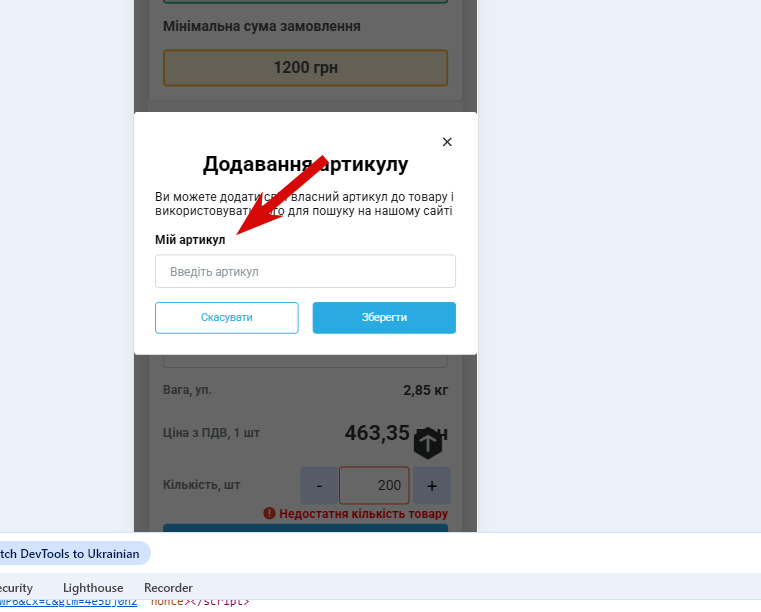Click the Недостатня кількість товару error text
The height and width of the screenshot is (612, 761).
click(x=364, y=513)
